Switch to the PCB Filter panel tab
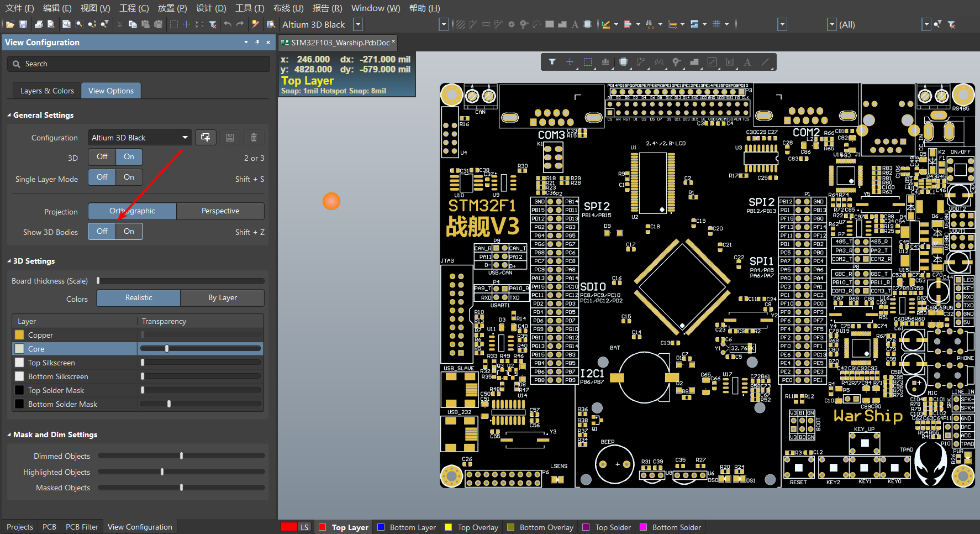 [x=82, y=527]
